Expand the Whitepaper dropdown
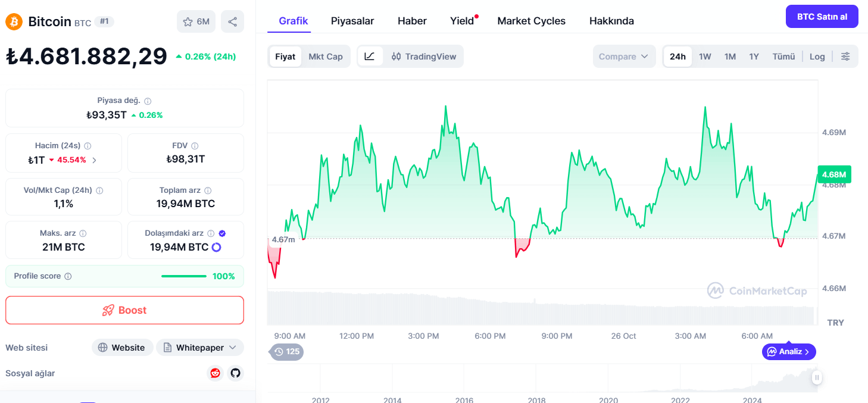The height and width of the screenshot is (403, 868). point(200,348)
